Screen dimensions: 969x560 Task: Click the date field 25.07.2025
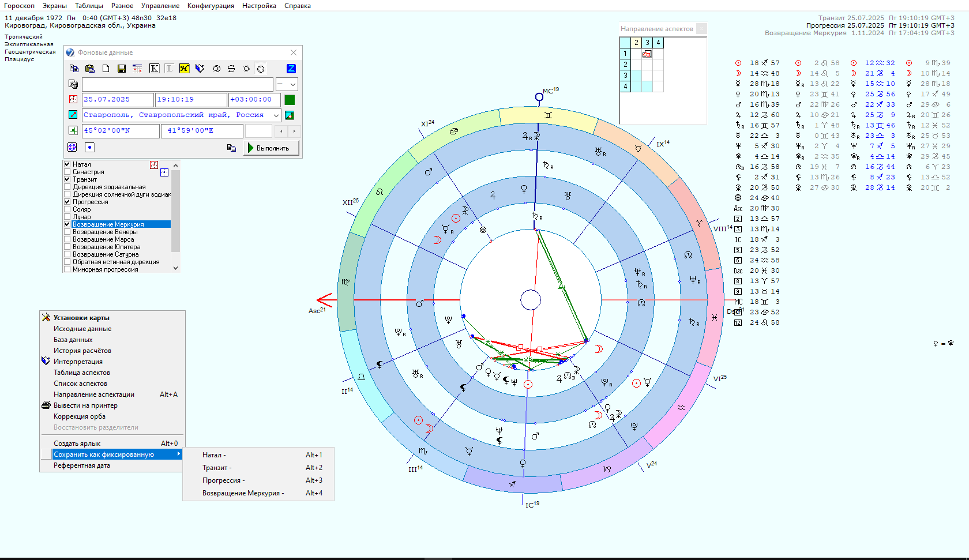click(x=118, y=100)
